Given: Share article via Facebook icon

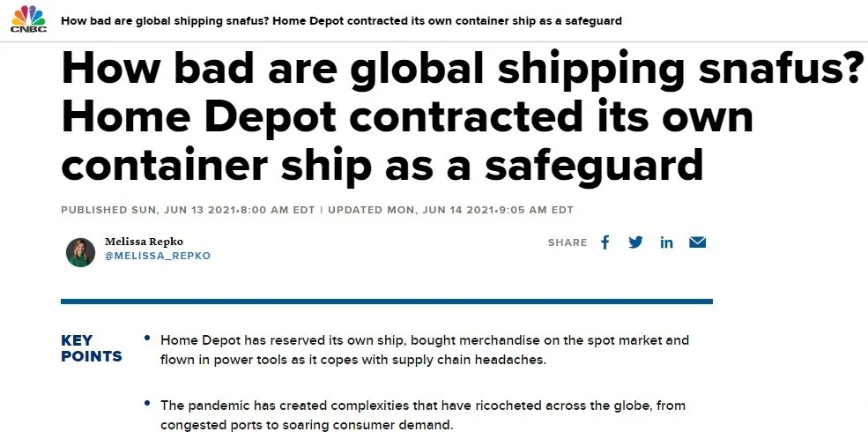Looking at the screenshot, I should click(605, 242).
